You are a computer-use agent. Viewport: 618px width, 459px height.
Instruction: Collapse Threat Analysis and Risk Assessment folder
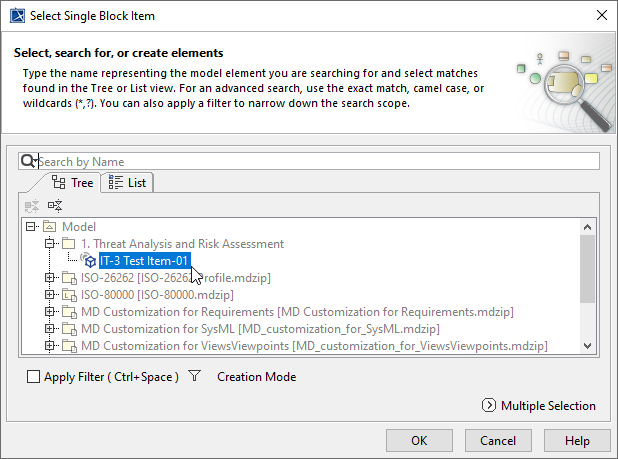(x=49, y=244)
